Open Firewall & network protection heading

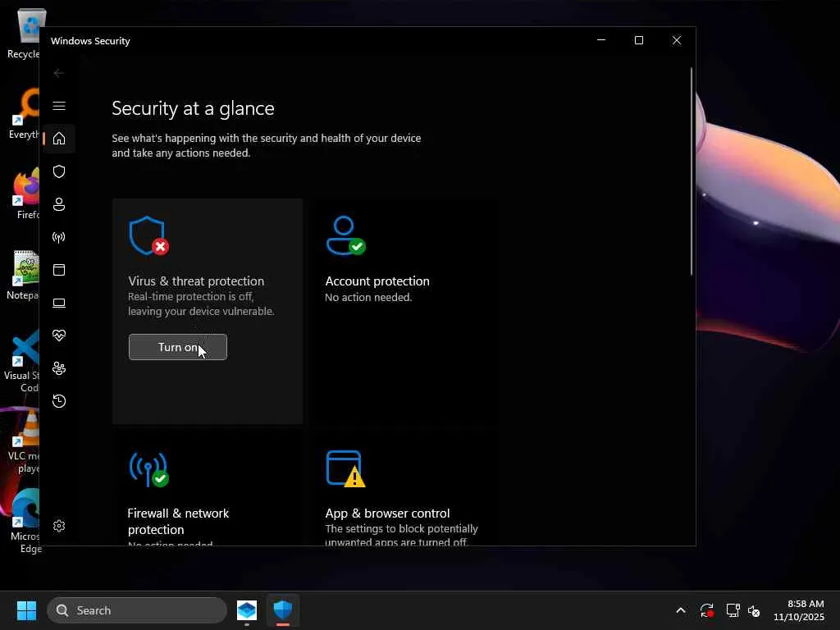178,521
